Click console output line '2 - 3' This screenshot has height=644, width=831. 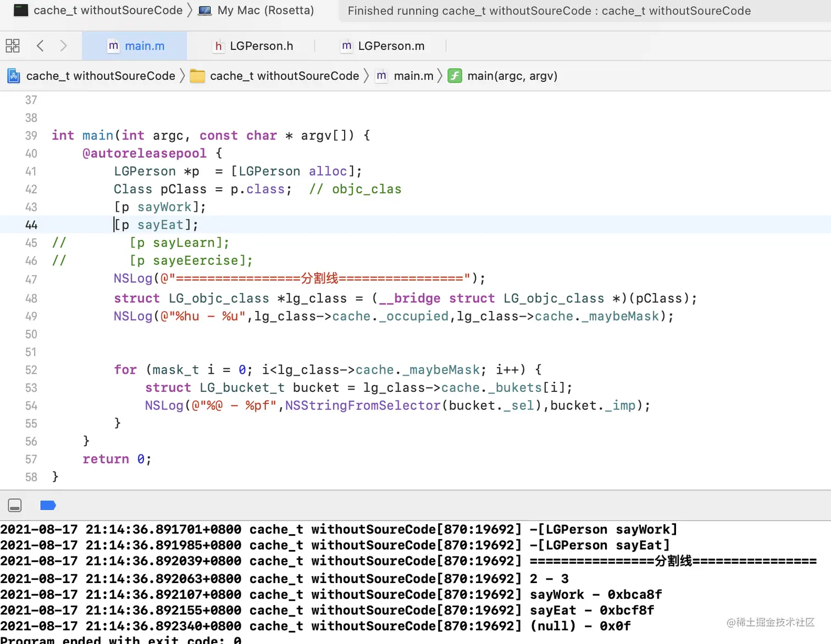(x=550, y=579)
